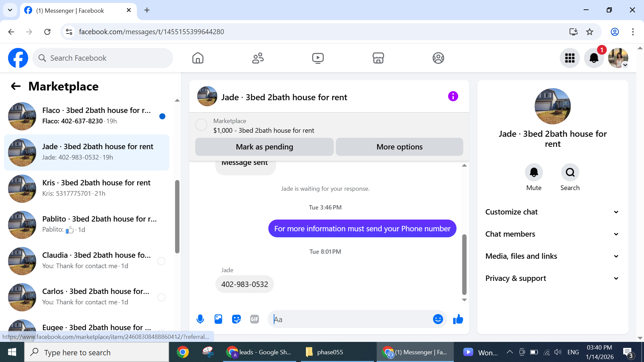Mute this conversation with bell icon
Image resolution: width=644 pixels, height=362 pixels.
[x=534, y=172]
